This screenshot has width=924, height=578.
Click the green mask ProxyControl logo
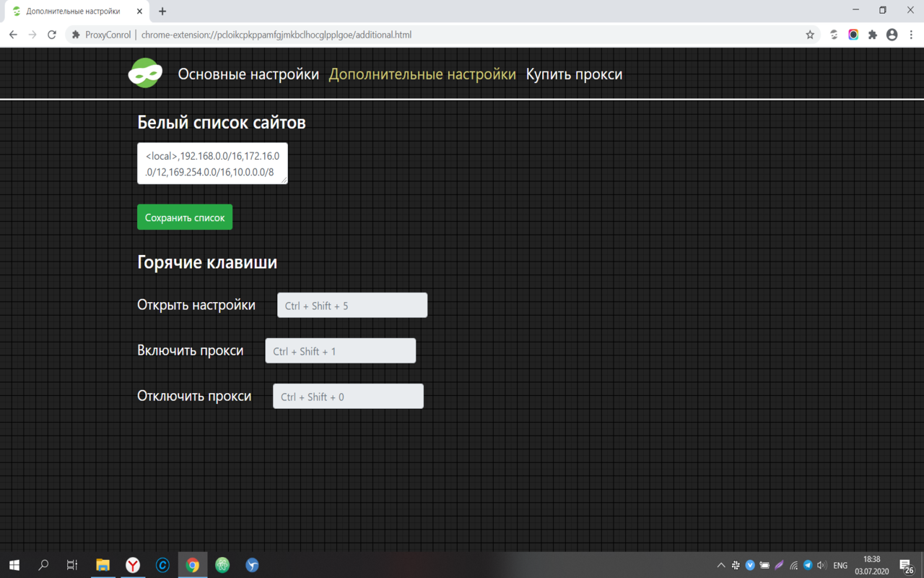(x=145, y=73)
